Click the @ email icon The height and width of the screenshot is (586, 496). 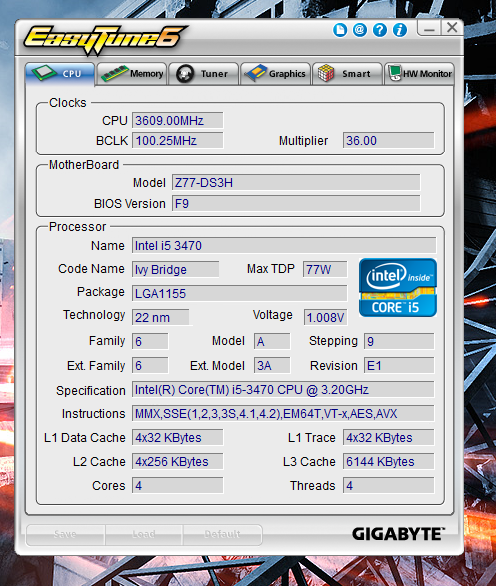pyautogui.click(x=360, y=30)
